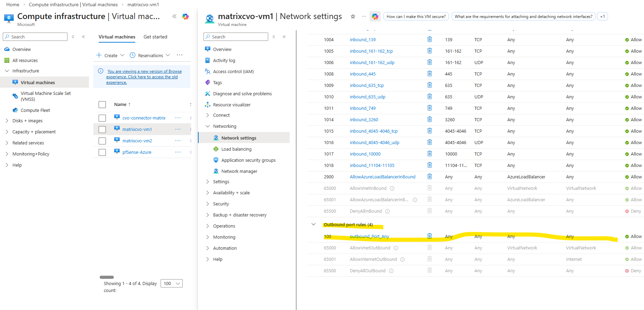Click 'How can I make this VM secure?' suggestion
This screenshot has height=310, width=644.
coord(416,16)
